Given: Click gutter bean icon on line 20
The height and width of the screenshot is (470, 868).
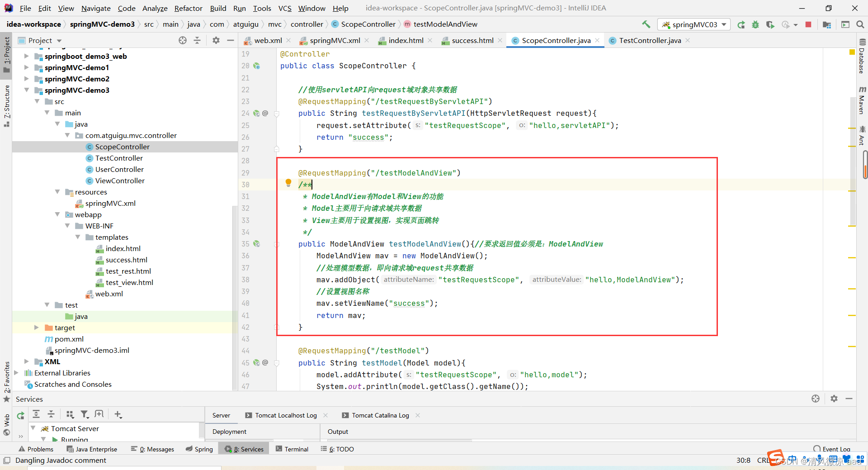Looking at the screenshot, I should [x=257, y=66].
